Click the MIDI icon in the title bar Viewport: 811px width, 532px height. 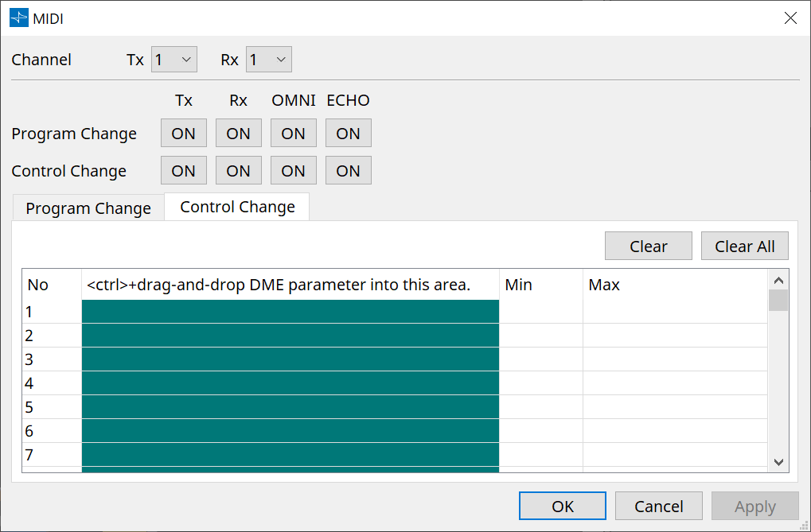pos(18,17)
